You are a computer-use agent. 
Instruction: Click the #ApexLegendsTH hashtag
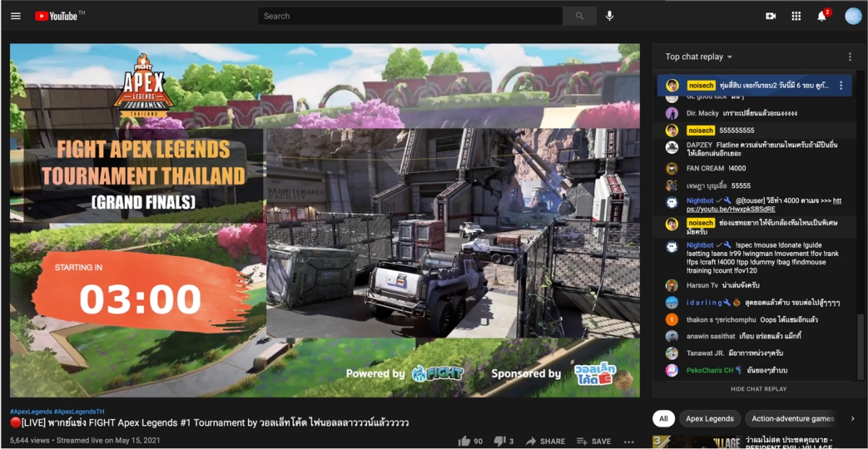[x=79, y=411]
